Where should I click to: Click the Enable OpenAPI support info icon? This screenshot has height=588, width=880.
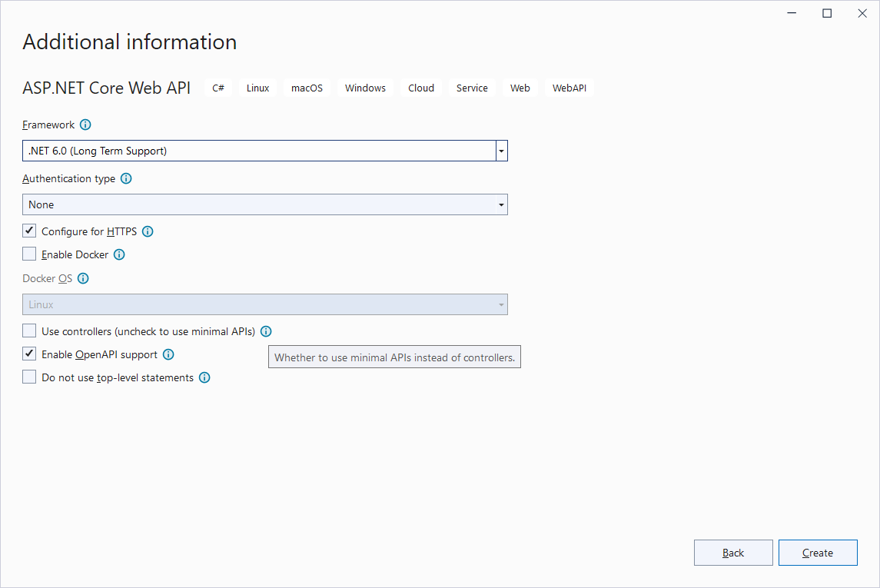pos(168,354)
